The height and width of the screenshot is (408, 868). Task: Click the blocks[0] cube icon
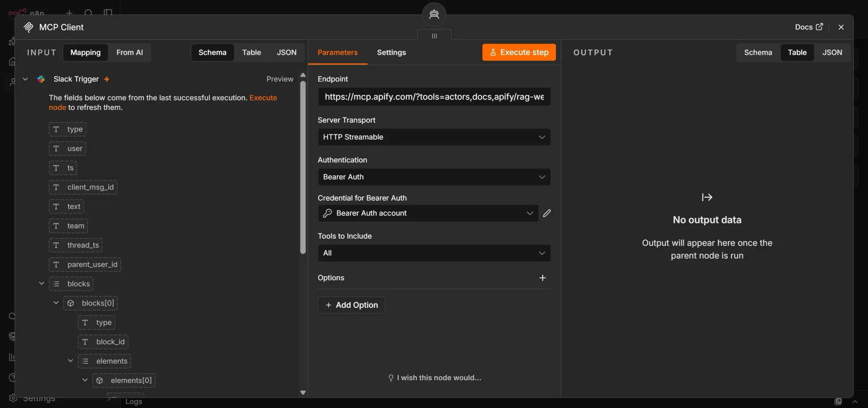click(x=71, y=303)
